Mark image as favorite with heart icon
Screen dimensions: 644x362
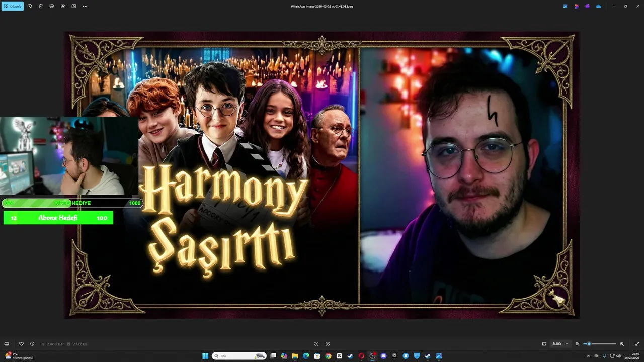coord(21,344)
